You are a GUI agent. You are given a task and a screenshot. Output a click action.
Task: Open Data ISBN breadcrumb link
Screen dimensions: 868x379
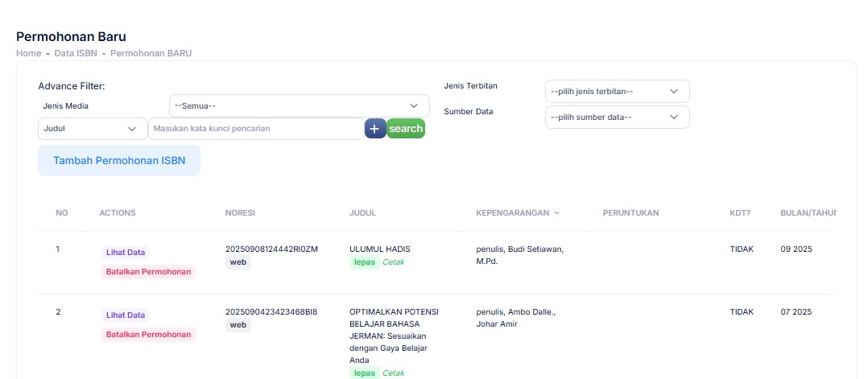tap(75, 53)
